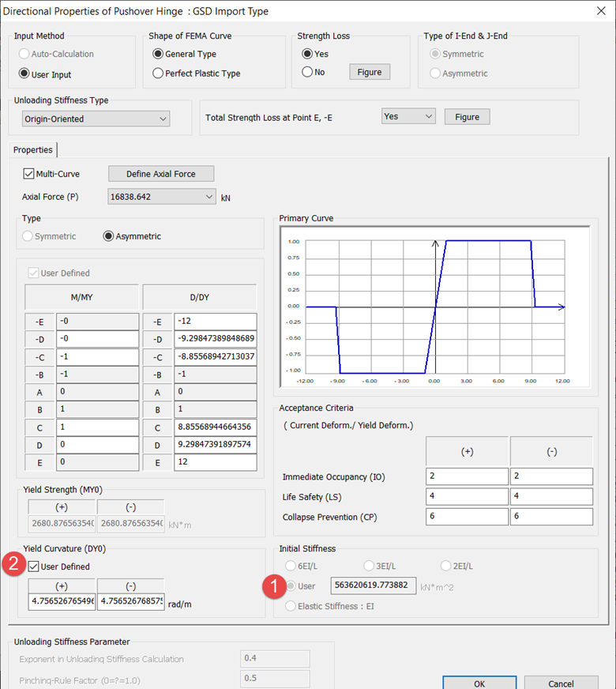Image resolution: width=616 pixels, height=689 pixels.
Task: Open the Unloading Stiffness Type dropdown
Action: tap(96, 119)
